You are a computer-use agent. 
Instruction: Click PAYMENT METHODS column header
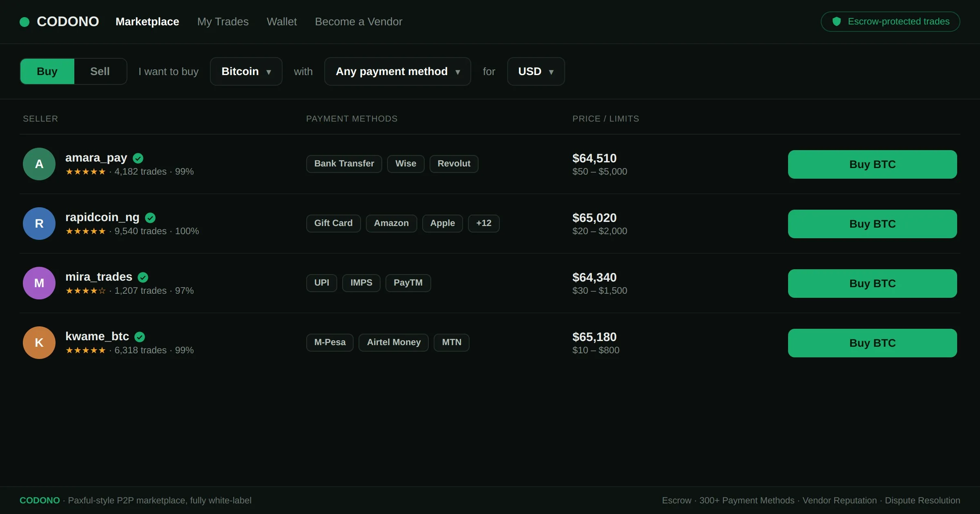tap(352, 119)
